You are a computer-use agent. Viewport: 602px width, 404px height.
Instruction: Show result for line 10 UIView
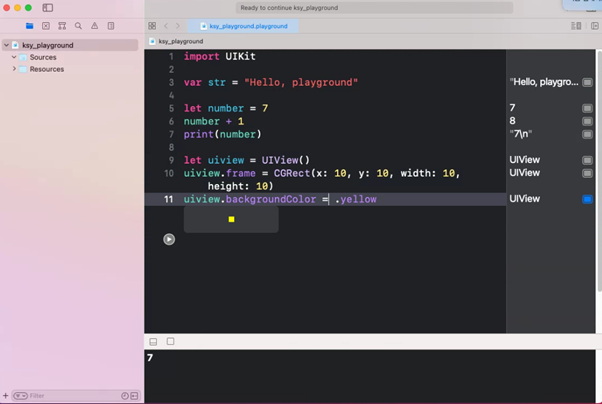(x=587, y=173)
